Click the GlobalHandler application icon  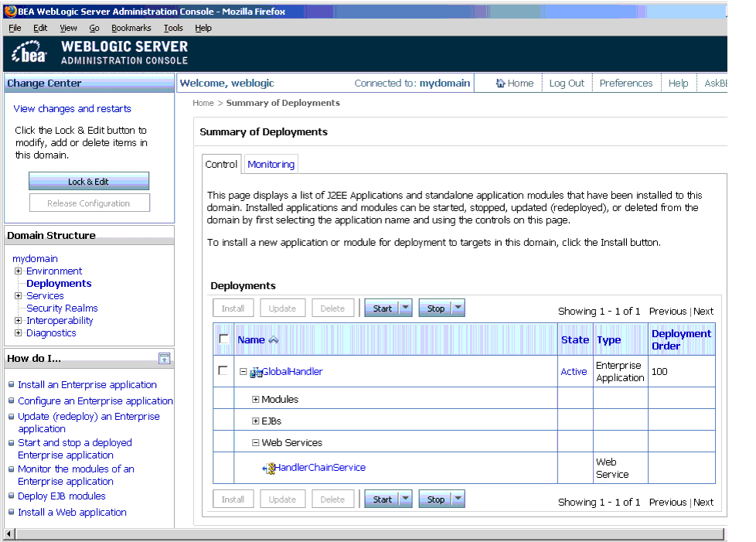click(x=256, y=372)
